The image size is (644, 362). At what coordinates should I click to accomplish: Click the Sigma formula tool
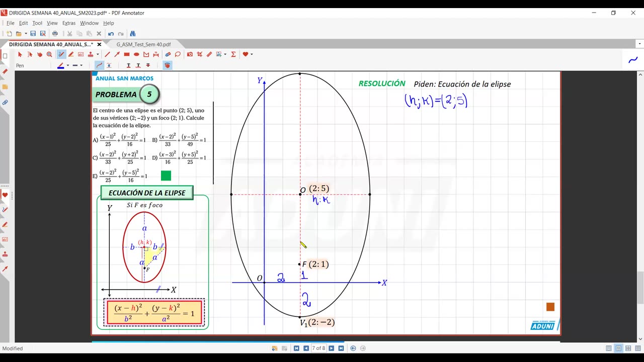[233, 54]
